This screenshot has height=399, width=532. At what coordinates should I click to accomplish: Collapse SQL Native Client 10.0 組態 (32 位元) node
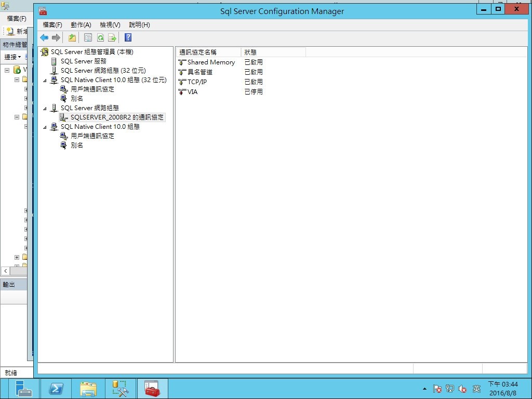pyautogui.click(x=45, y=81)
